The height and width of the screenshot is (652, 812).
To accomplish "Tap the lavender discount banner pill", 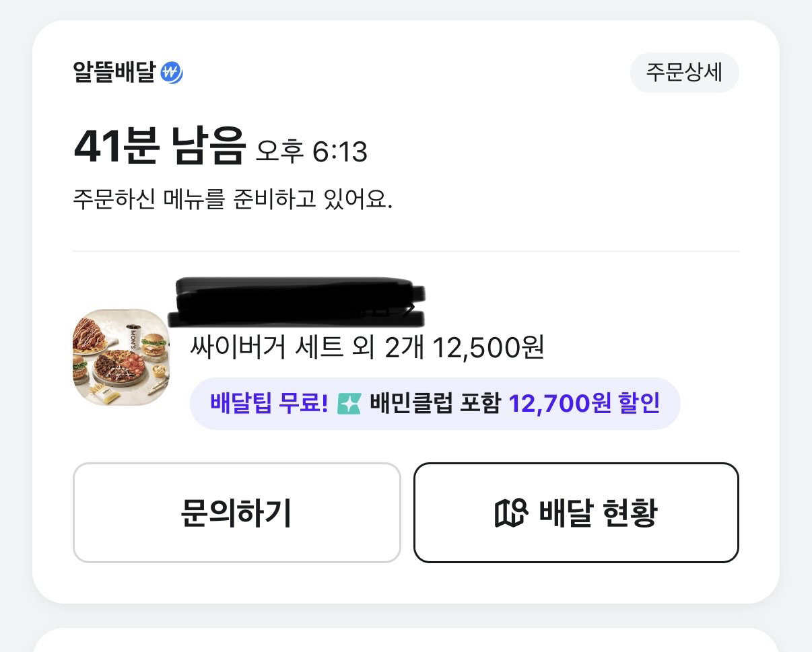I will (435, 404).
